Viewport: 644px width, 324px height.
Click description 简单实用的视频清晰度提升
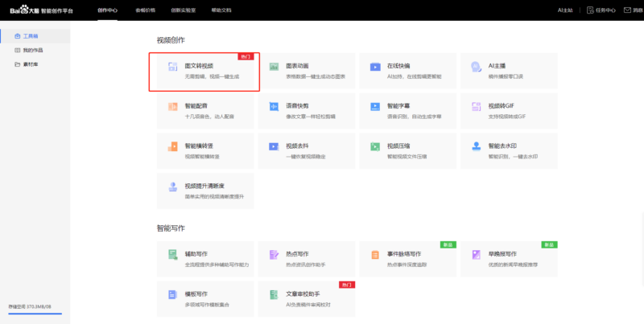point(214,196)
